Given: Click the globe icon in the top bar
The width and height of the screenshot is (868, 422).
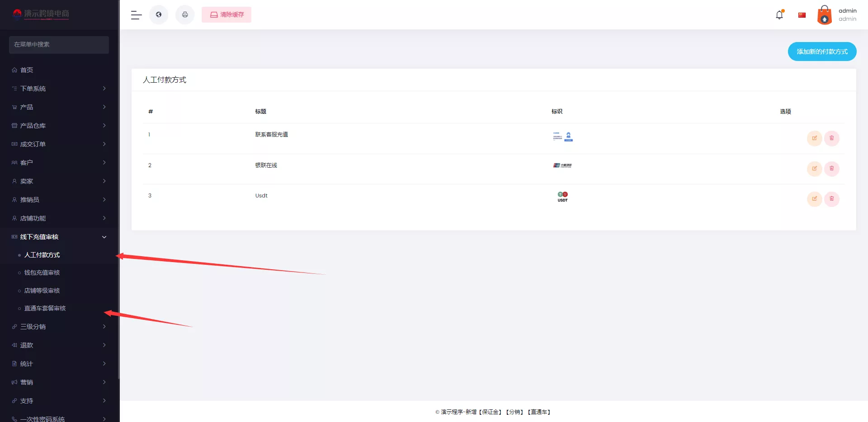Looking at the screenshot, I should tap(159, 15).
